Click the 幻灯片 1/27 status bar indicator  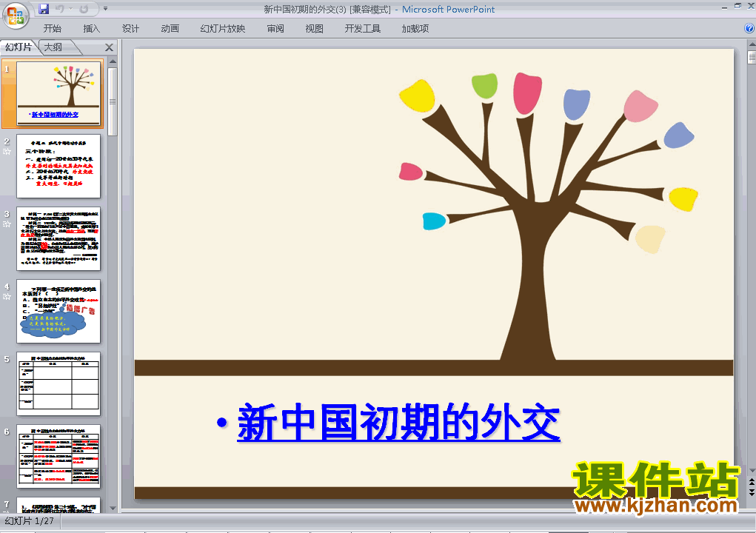click(30, 521)
